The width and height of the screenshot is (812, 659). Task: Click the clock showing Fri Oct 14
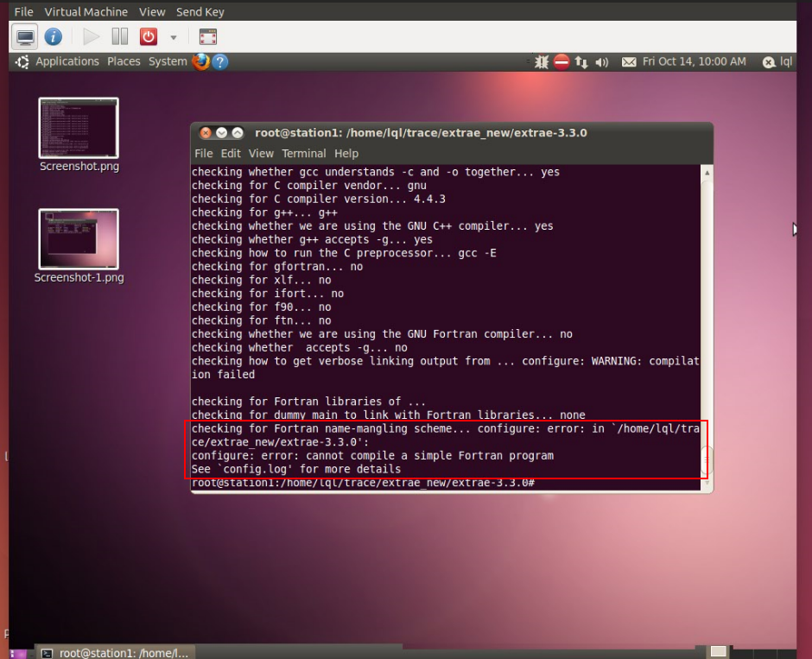pyautogui.click(x=694, y=61)
